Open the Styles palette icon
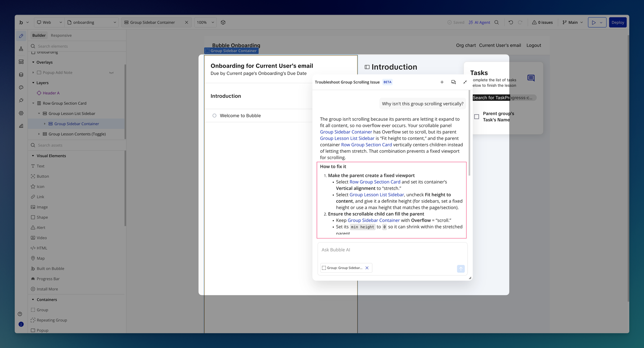Viewport: 644px width, 348px height. (21, 88)
